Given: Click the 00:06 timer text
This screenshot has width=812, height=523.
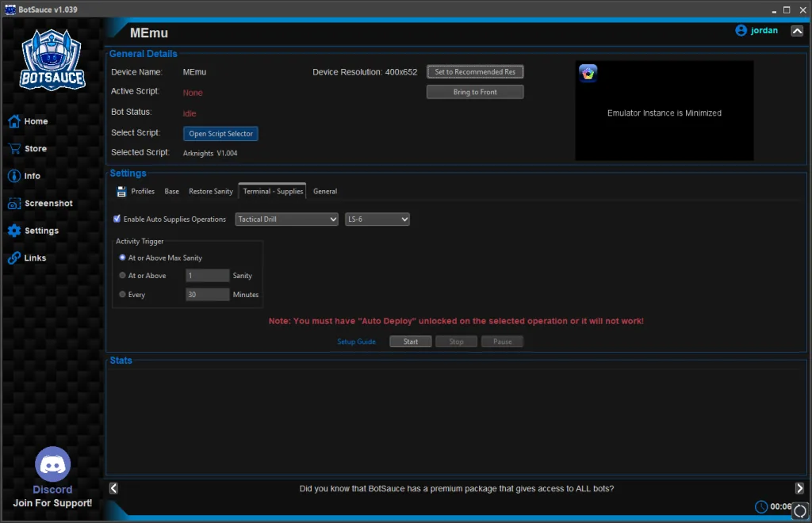Looking at the screenshot, I should click(780, 506).
